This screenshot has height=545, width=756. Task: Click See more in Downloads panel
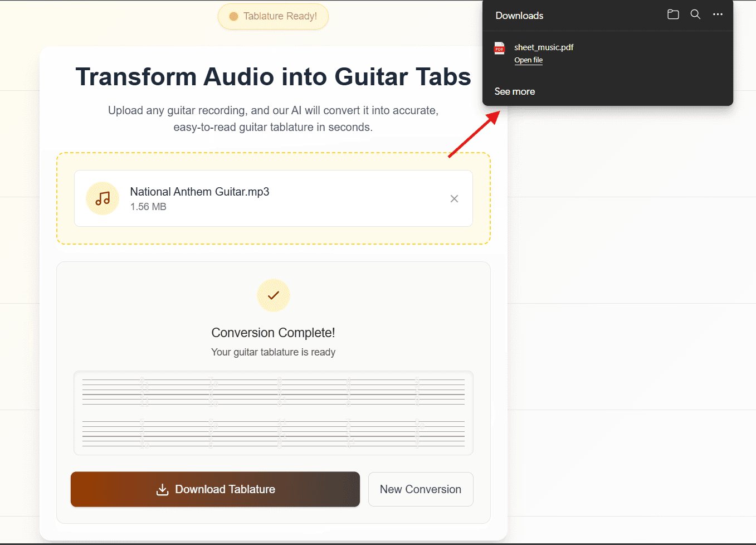pos(514,91)
